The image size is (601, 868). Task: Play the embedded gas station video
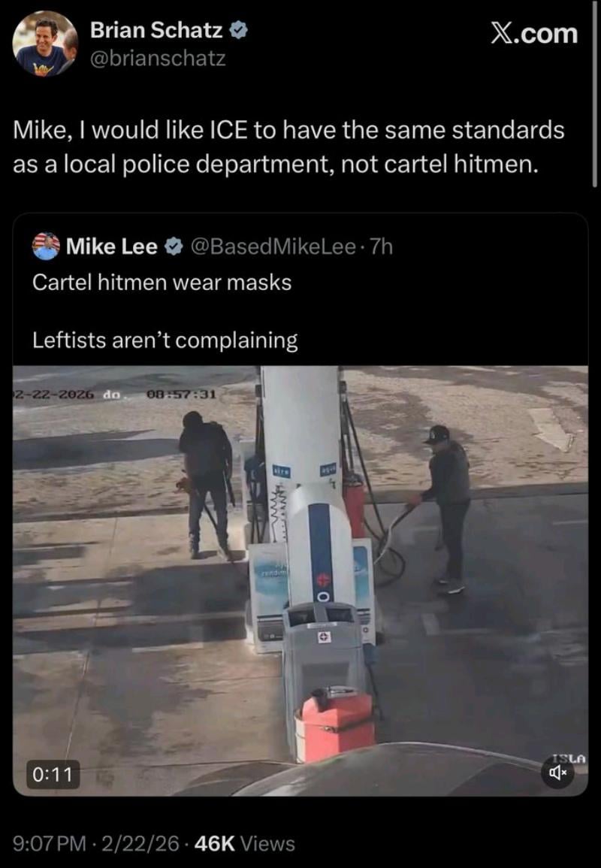[x=300, y=580]
